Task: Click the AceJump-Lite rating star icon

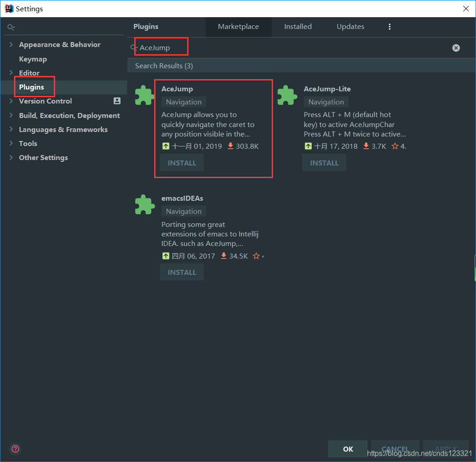Action: (x=395, y=146)
